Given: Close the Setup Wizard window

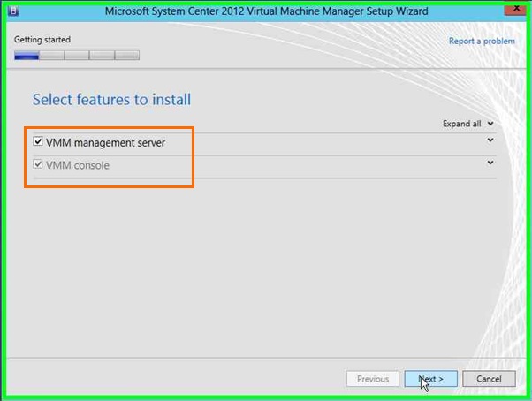Looking at the screenshot, I should (515, 9).
